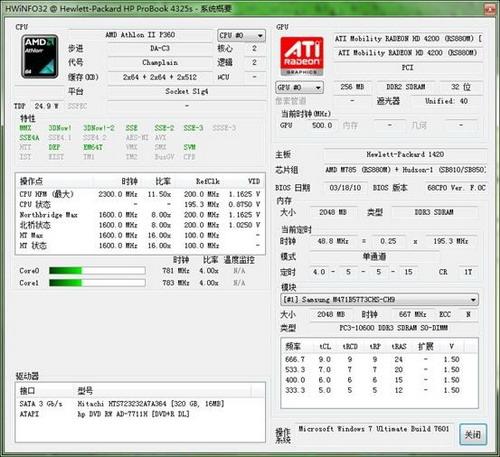Click the MMX feature flag
Viewport: 500px width, 457px height.
pos(25,128)
